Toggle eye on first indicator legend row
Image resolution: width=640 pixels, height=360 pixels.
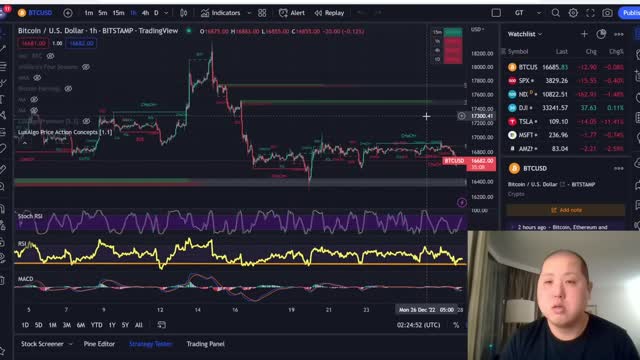tap(50, 56)
